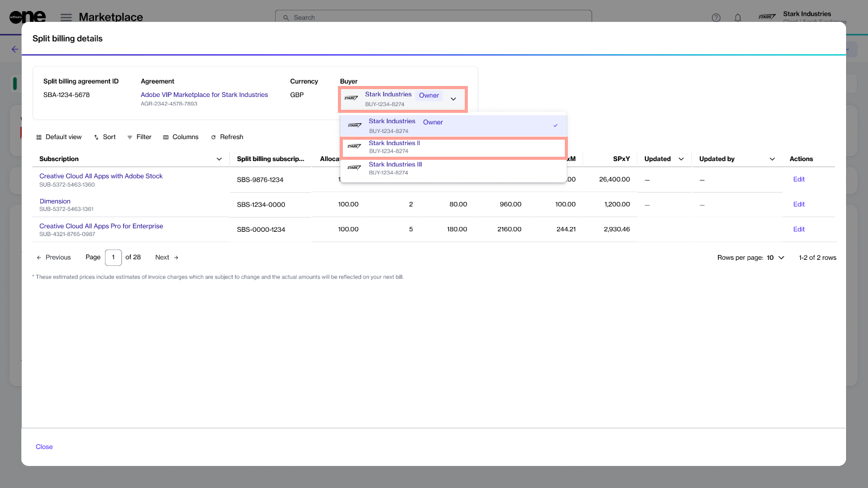This screenshot has height=488, width=868.
Task: Open the Columns chooser
Action: click(181, 137)
